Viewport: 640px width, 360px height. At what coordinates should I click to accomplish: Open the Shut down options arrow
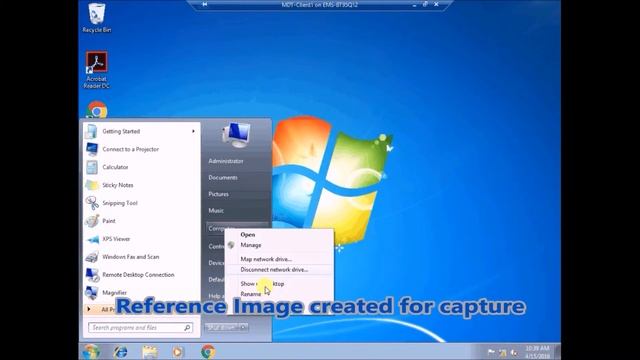243,327
